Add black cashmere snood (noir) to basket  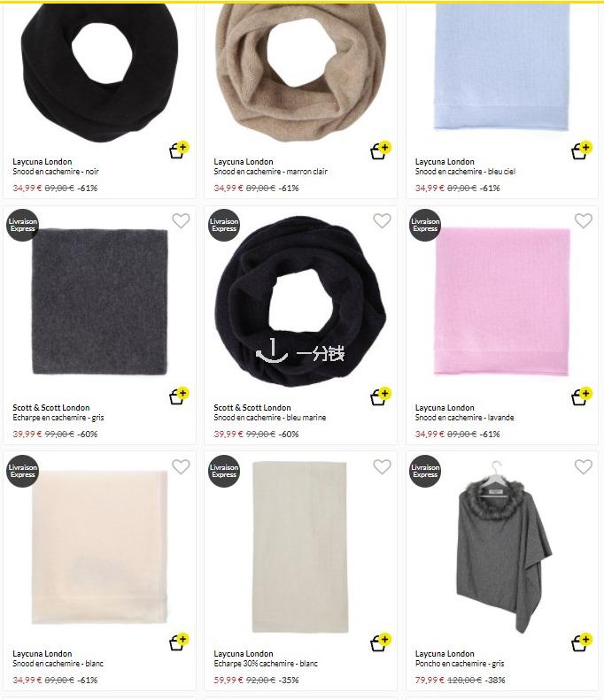[179, 150]
